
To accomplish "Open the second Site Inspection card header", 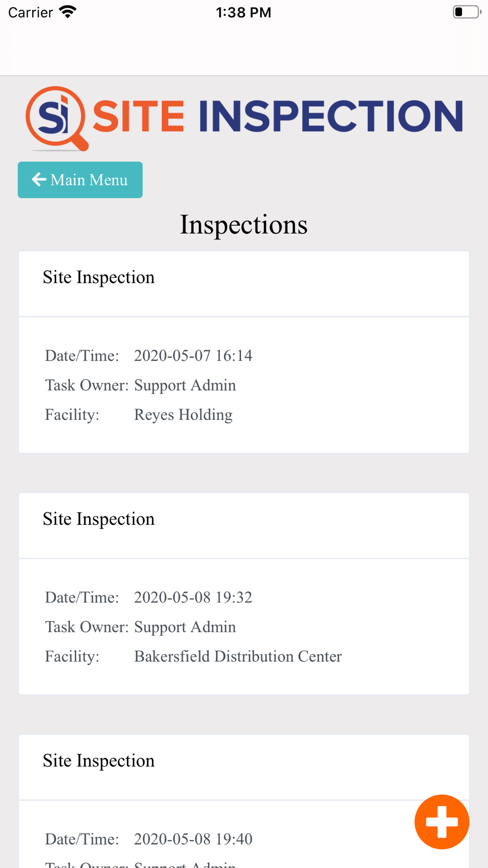I will click(99, 519).
